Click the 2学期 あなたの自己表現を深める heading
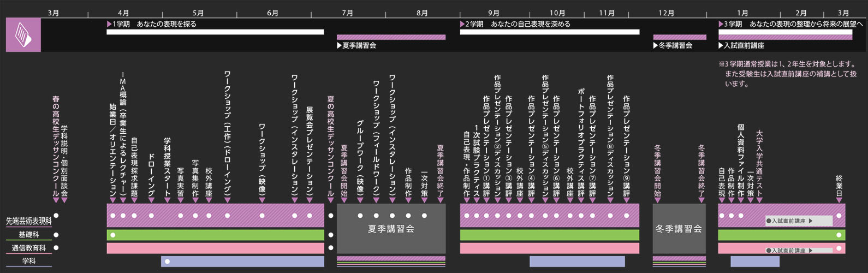The image size is (868, 273). (x=515, y=24)
